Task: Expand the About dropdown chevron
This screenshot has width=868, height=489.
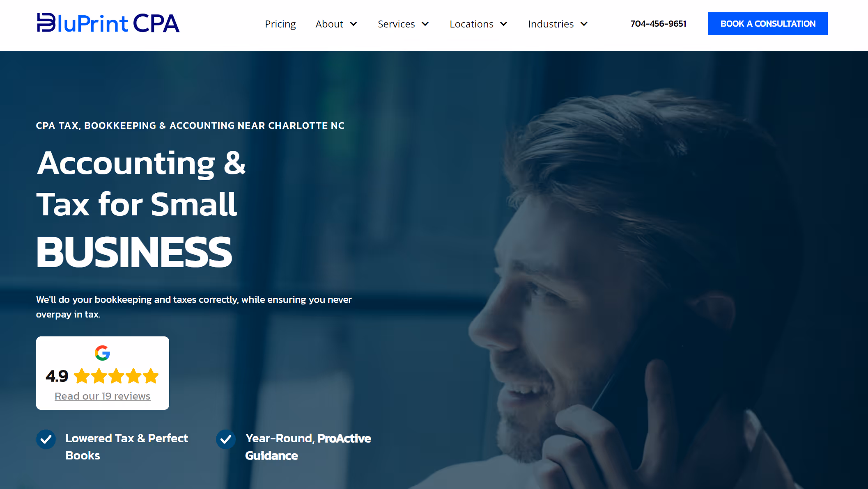Action: tap(354, 24)
